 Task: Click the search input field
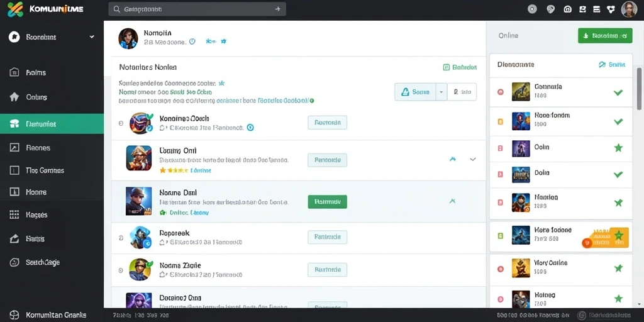pyautogui.click(x=197, y=9)
